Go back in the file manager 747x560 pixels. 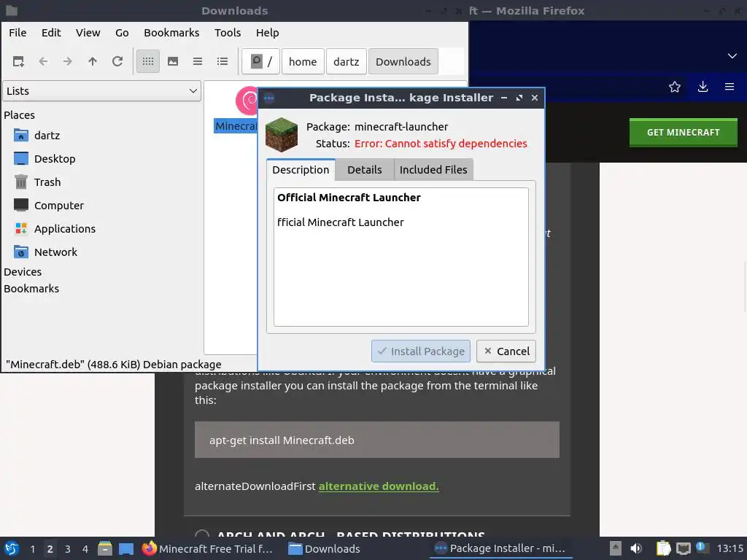pyautogui.click(x=43, y=61)
